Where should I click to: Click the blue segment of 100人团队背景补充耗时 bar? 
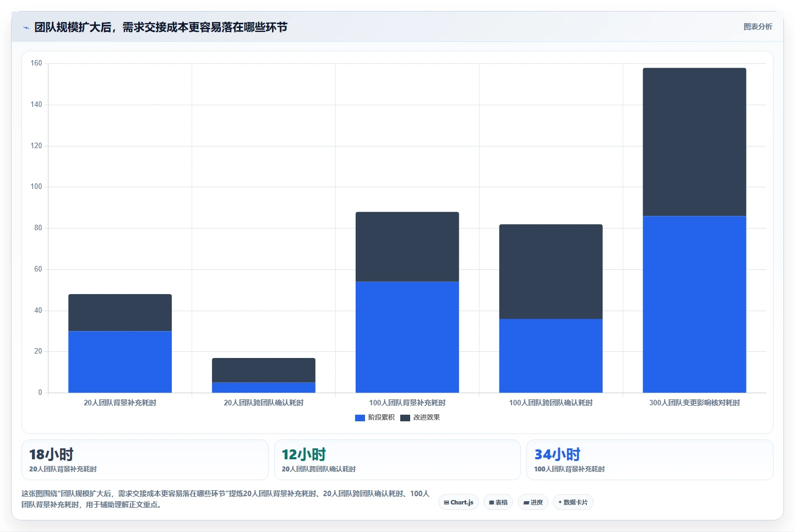pos(407,337)
